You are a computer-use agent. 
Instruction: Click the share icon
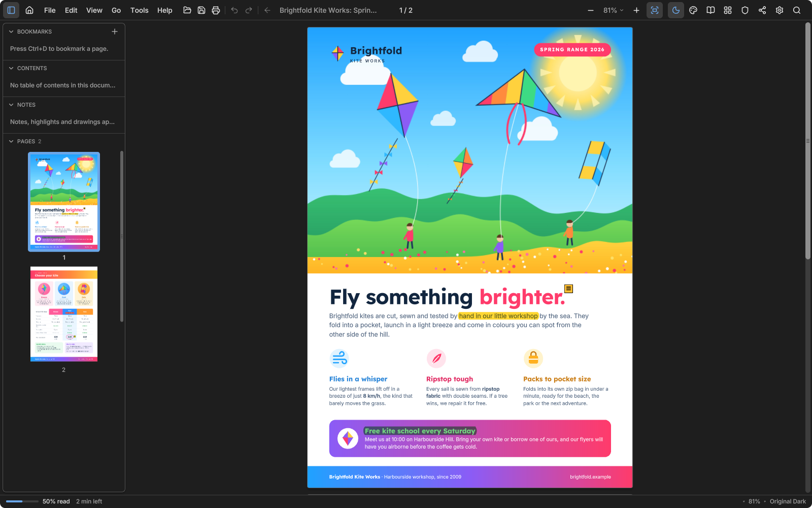pos(762,10)
